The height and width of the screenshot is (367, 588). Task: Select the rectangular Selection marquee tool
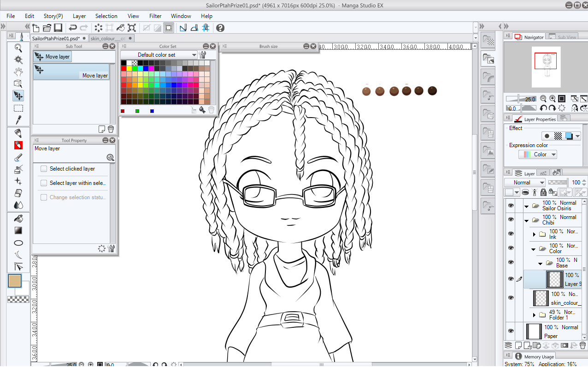pos(18,108)
